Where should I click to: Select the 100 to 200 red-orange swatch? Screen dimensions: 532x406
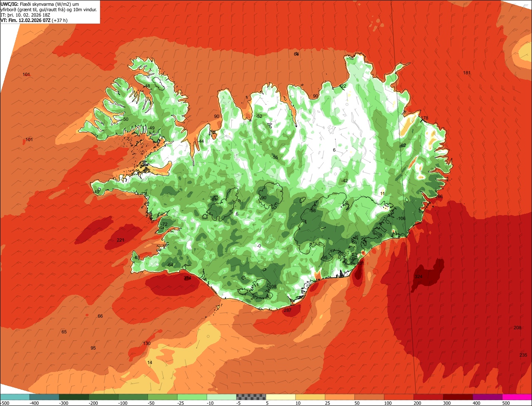[x=399, y=397]
